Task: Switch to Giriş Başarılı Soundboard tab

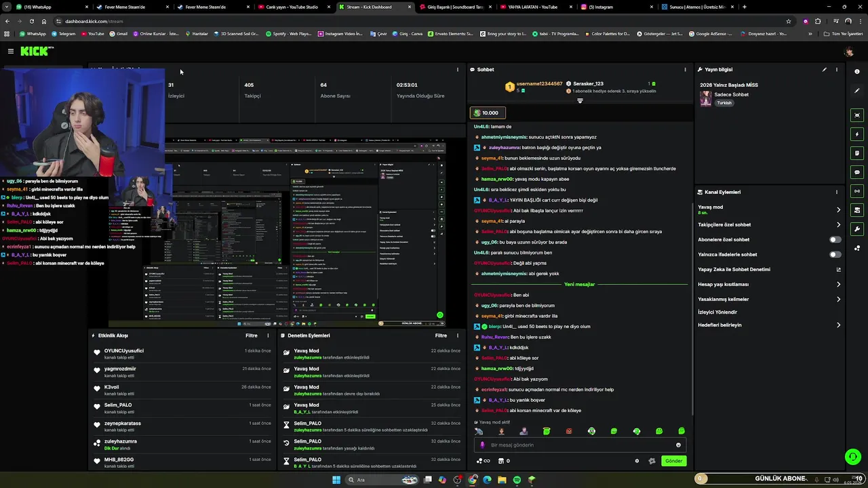Action: click(454, 7)
